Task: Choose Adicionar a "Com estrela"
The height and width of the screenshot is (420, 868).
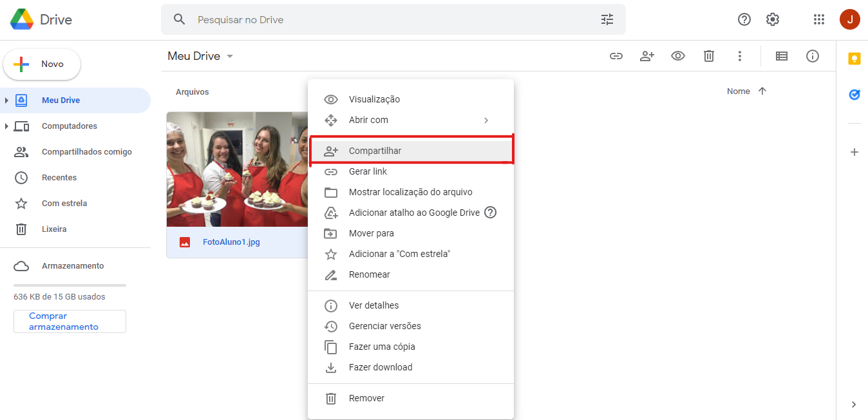Action: pos(411,254)
